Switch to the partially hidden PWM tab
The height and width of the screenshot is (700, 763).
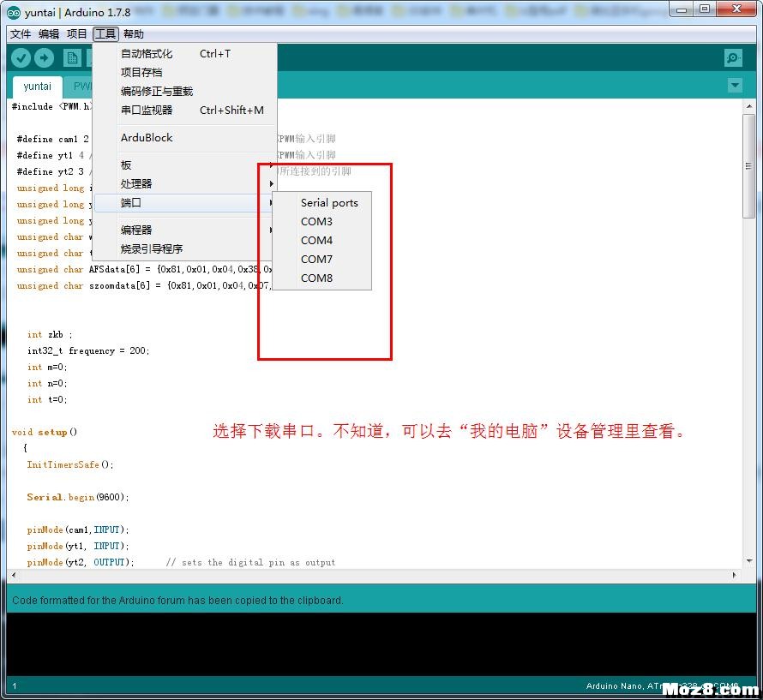coord(79,87)
